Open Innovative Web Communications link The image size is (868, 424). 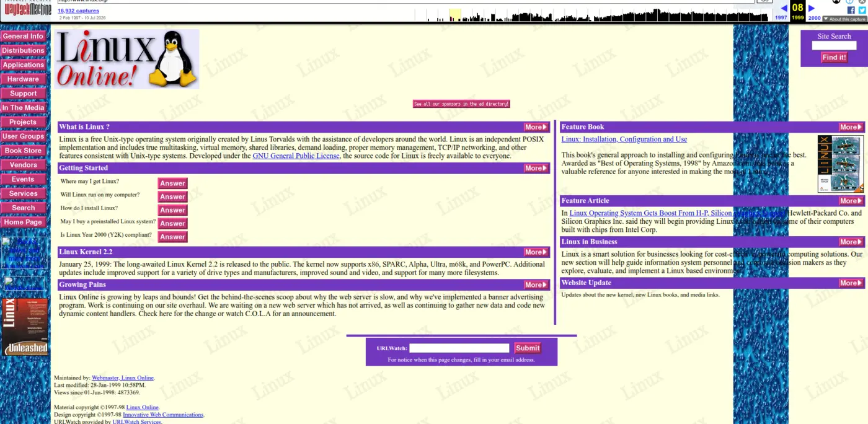(163, 415)
